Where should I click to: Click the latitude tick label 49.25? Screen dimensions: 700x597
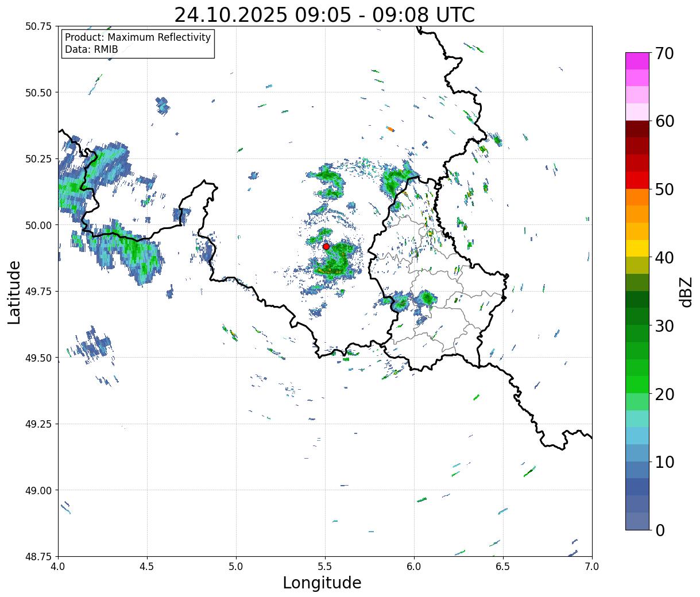click(x=38, y=424)
